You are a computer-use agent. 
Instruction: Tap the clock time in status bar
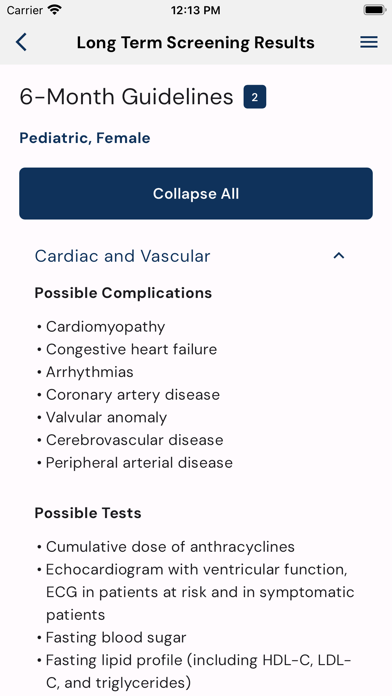(195, 10)
